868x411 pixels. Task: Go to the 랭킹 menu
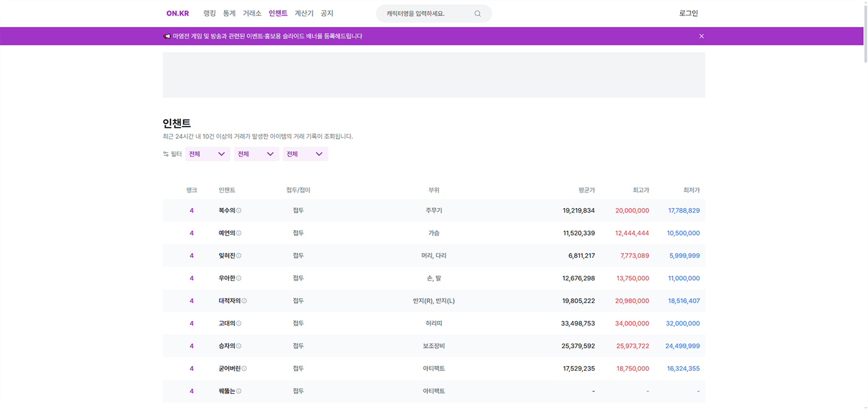pos(210,13)
